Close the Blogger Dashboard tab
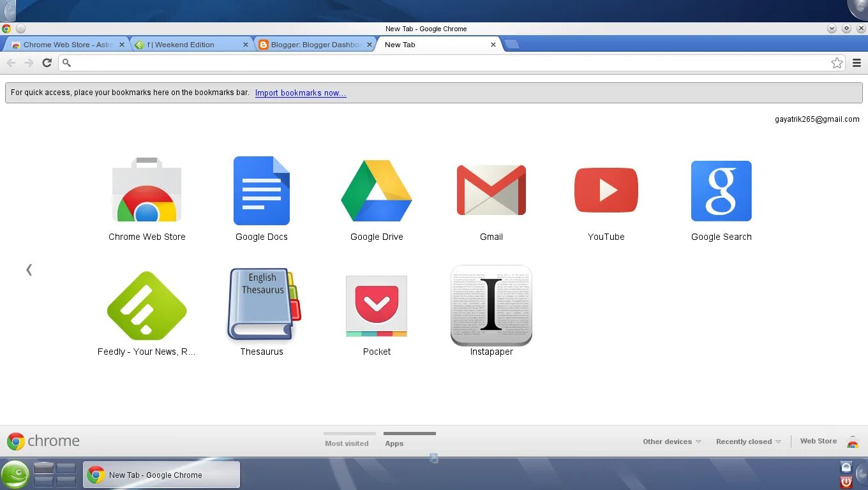868x490 pixels. coord(369,45)
